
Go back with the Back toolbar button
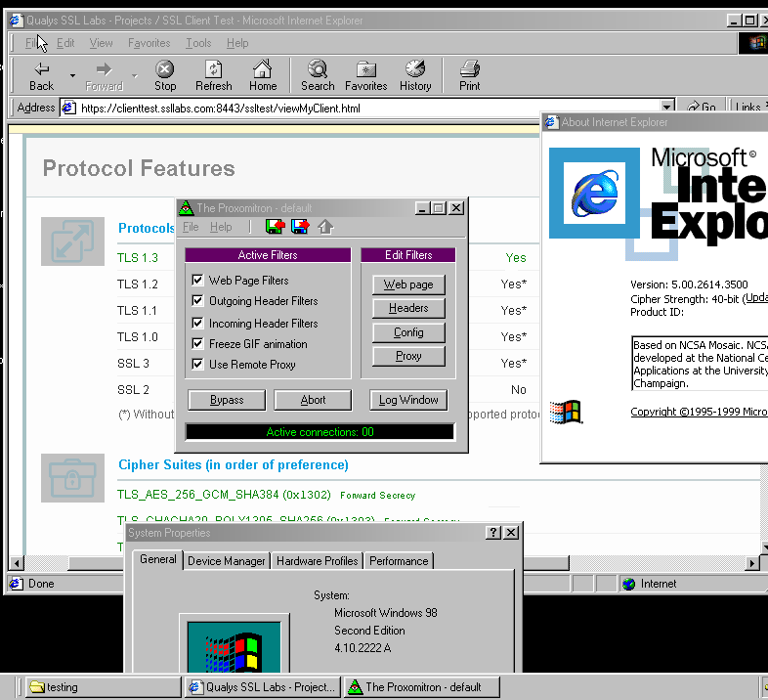[x=41, y=76]
